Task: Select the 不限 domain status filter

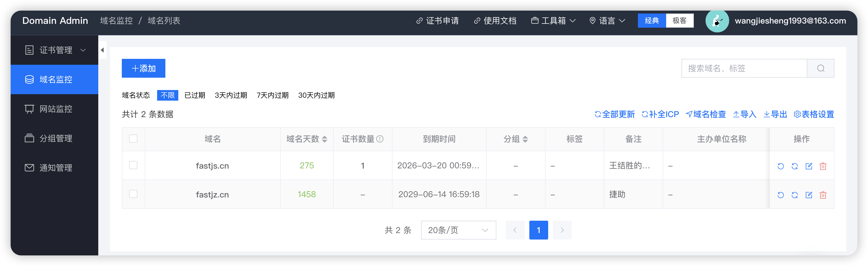Action: click(x=167, y=95)
